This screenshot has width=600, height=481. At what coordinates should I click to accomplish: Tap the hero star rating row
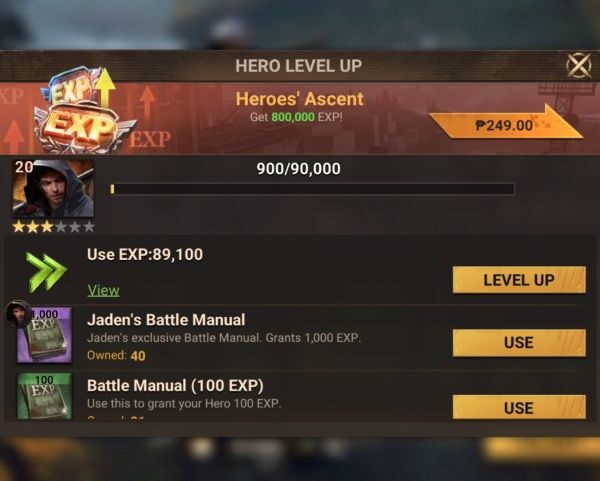coord(54,227)
